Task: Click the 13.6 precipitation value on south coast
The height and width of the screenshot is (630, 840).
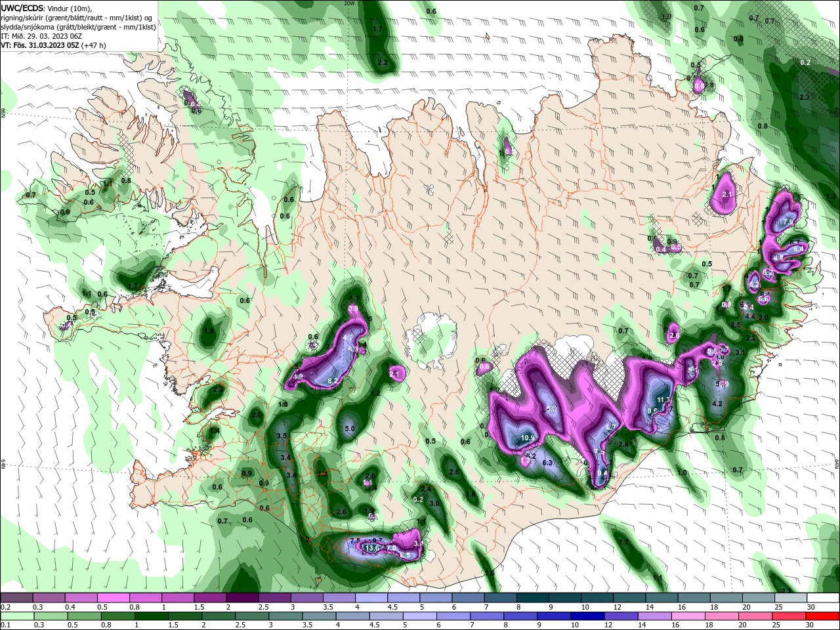Action: click(x=372, y=548)
